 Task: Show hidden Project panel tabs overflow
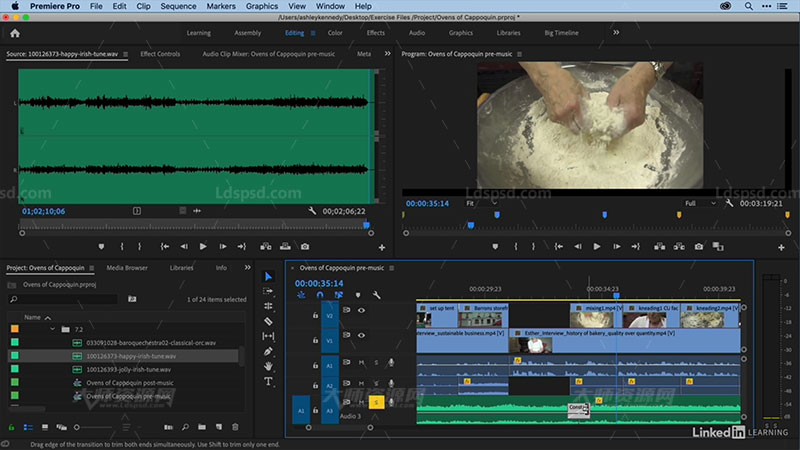tap(247, 267)
